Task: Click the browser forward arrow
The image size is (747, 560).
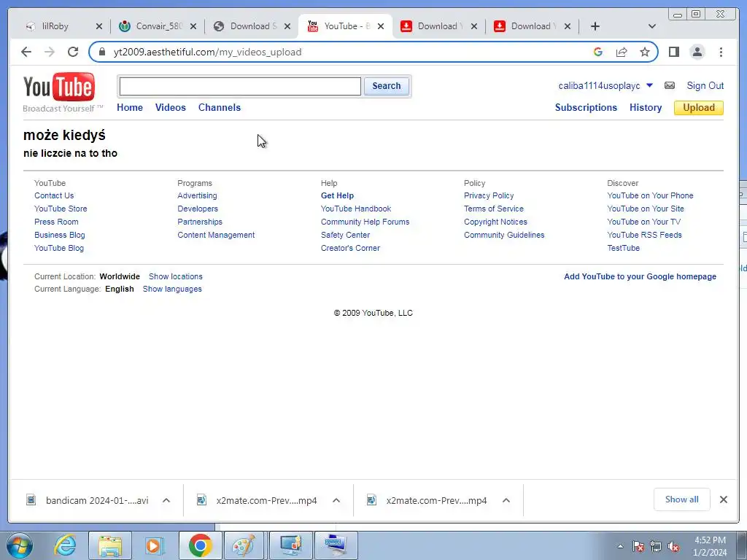Action: pyautogui.click(x=50, y=52)
